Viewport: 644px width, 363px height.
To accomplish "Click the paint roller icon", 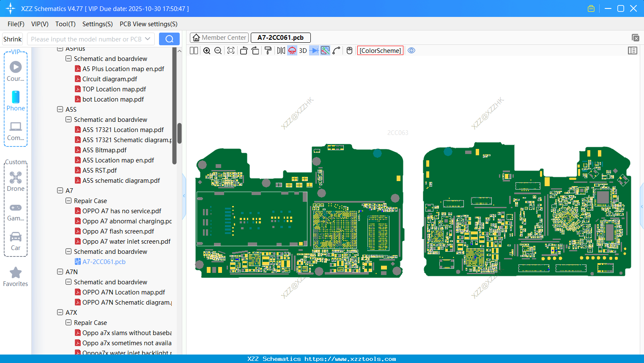I will pos(268,51).
